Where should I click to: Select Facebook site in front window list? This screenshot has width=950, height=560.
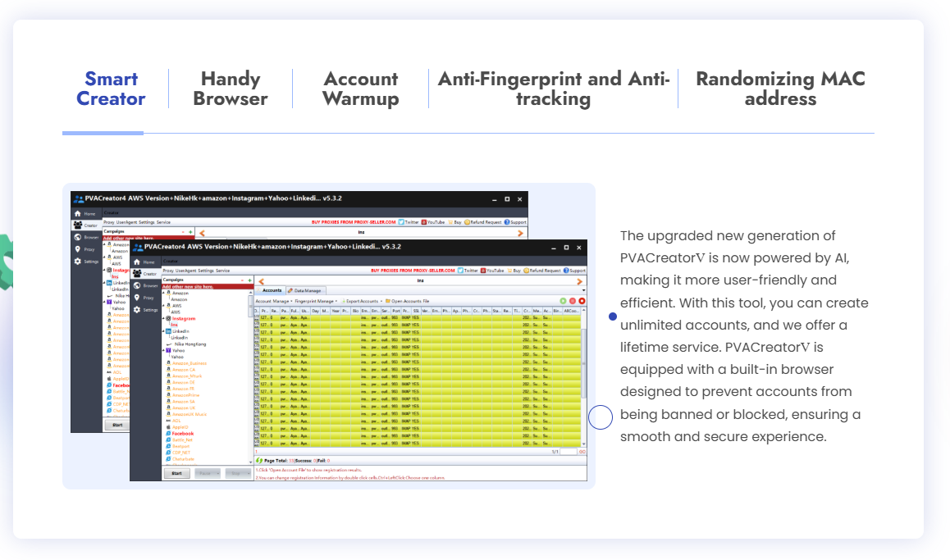182,434
